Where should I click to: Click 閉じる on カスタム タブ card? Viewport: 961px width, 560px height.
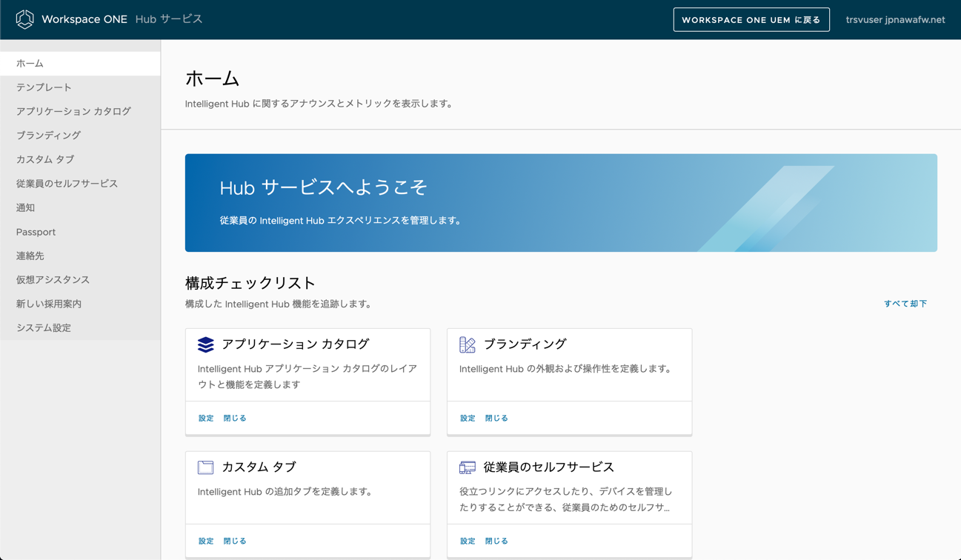tap(235, 541)
